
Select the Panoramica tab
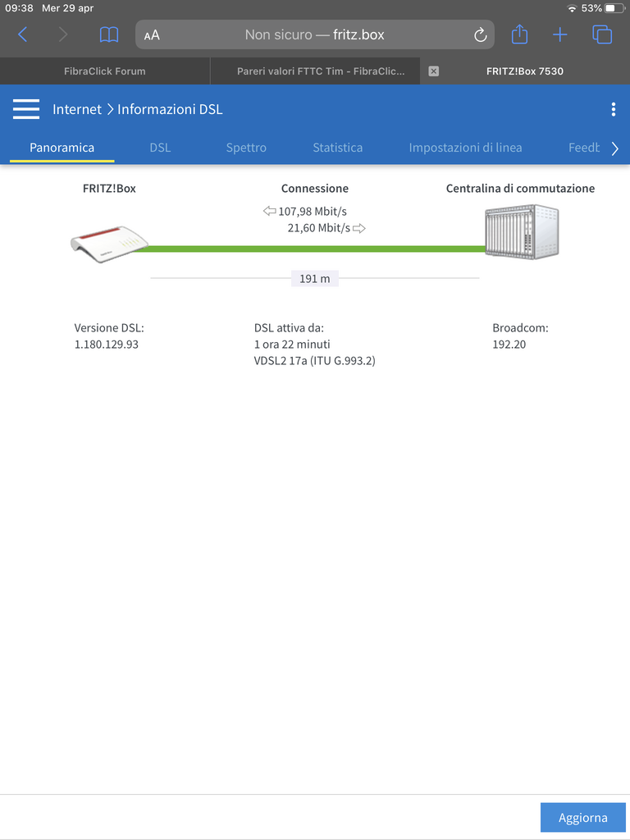pyautogui.click(x=62, y=148)
